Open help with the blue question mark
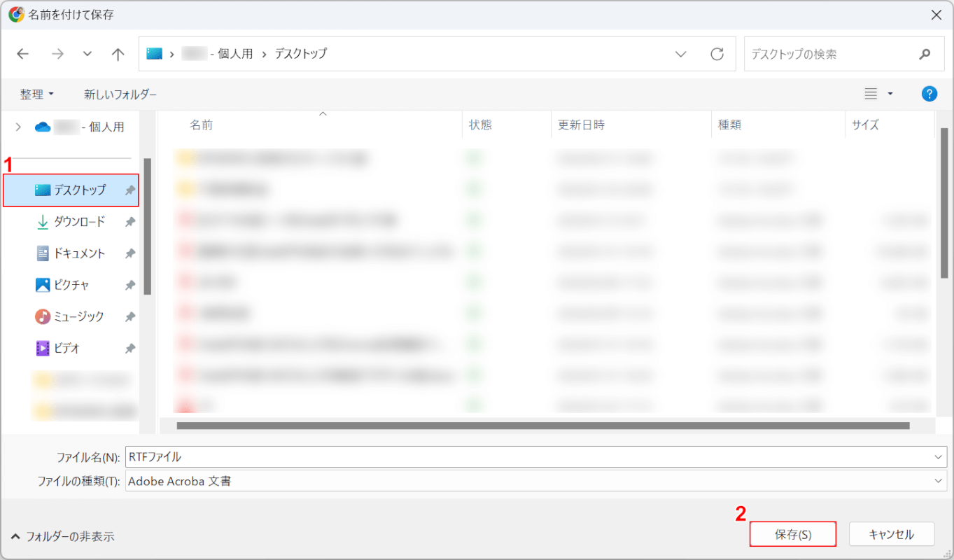The width and height of the screenshot is (954, 560). coord(930,94)
